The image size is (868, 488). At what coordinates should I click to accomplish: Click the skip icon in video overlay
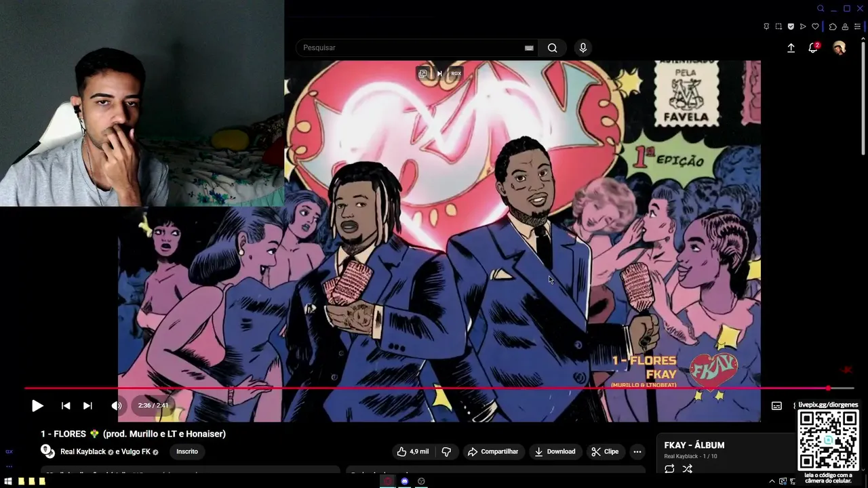click(439, 73)
